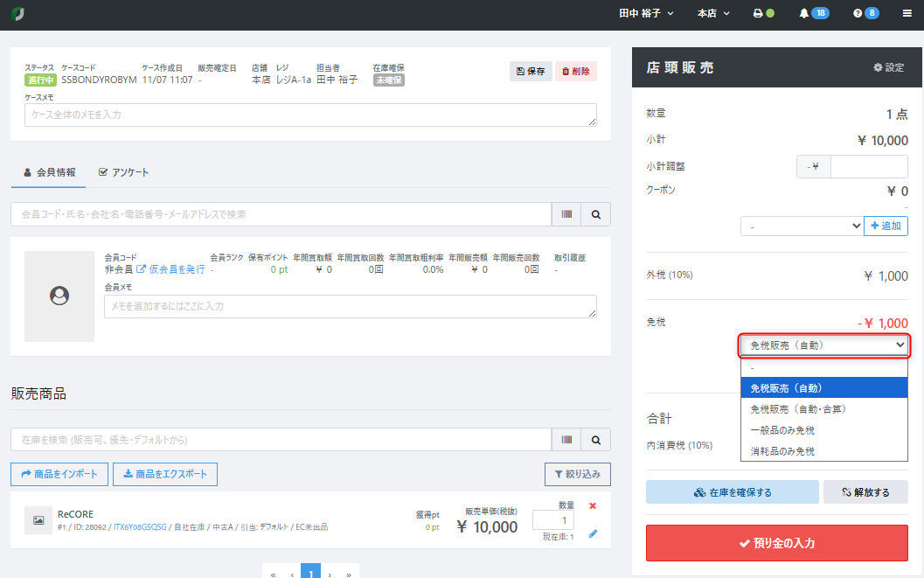Click 追加 coupon button
The height and width of the screenshot is (578, 924).
tap(886, 226)
